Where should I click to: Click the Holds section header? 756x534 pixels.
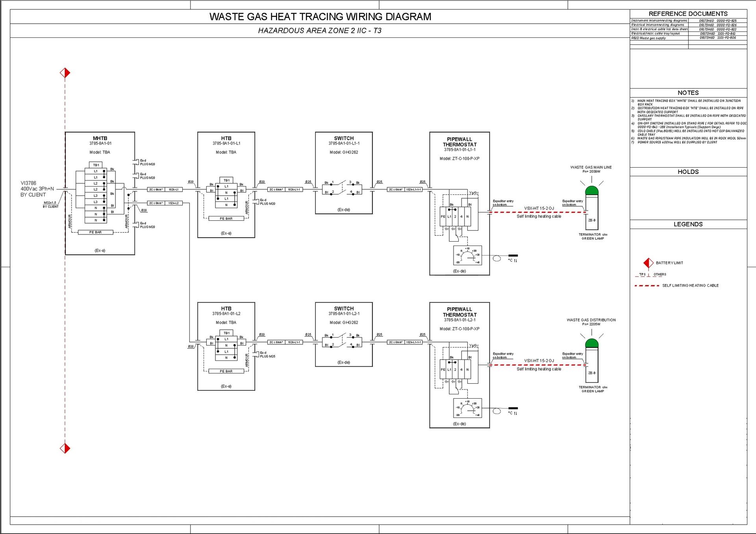(x=688, y=172)
